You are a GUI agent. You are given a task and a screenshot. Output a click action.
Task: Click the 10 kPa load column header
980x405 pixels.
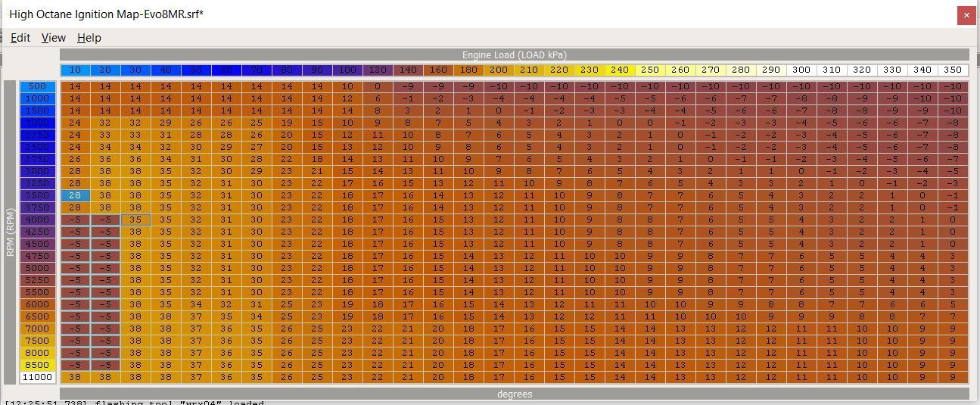[75, 70]
